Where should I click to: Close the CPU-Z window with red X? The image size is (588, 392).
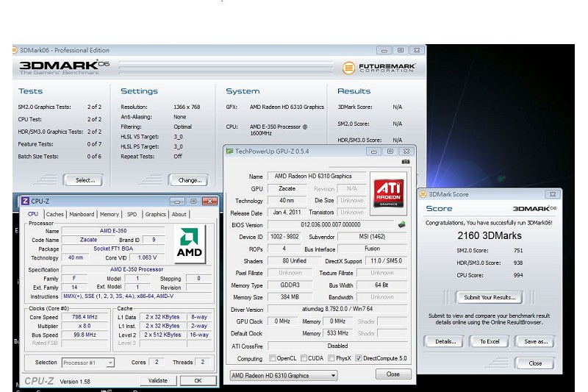coord(209,202)
